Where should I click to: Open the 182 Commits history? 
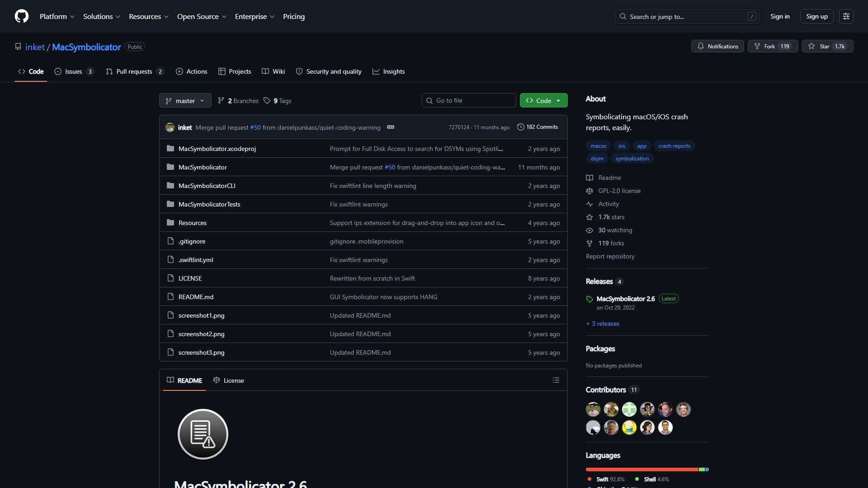[538, 127]
